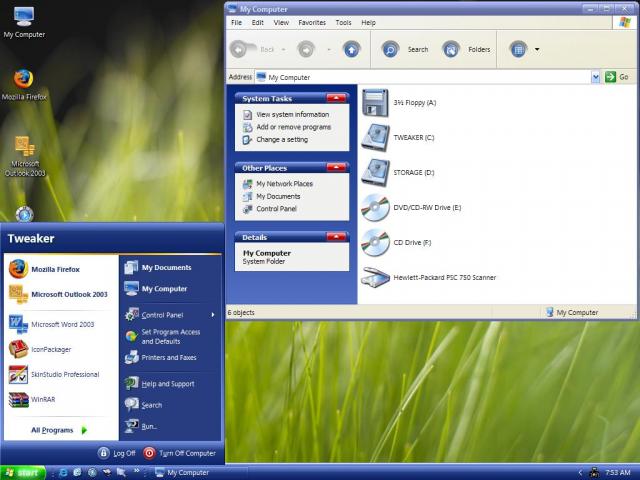The width and height of the screenshot is (640, 480).
Task: Click the Back arrow in the Explorer toolbar
Action: click(239, 50)
